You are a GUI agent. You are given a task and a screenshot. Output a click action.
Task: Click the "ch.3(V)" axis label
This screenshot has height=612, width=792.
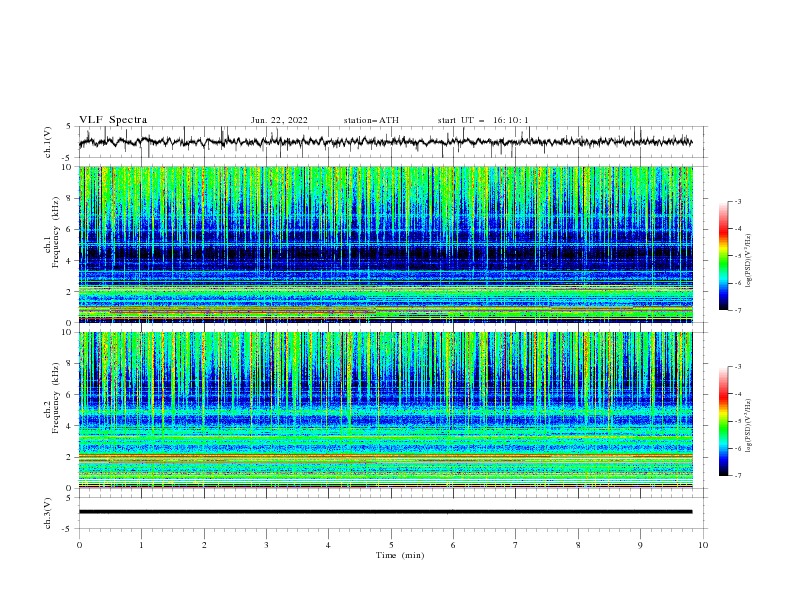click(x=48, y=513)
